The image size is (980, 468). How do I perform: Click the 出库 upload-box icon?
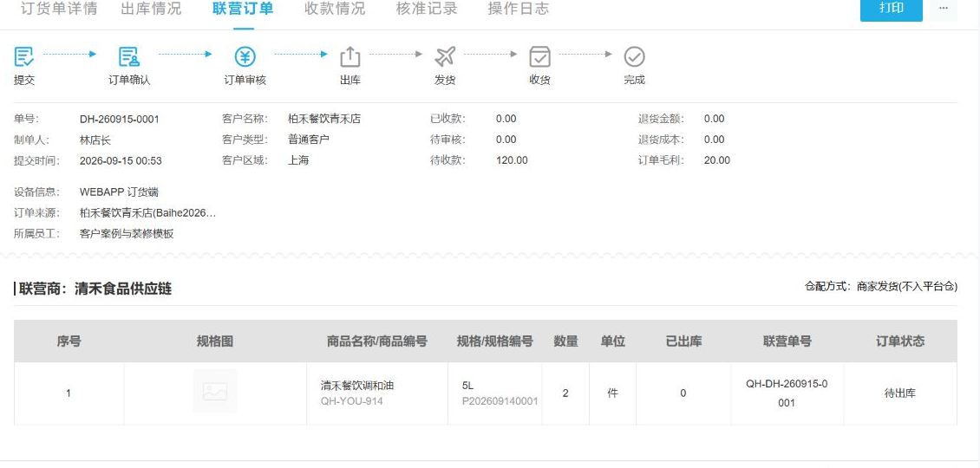pos(350,57)
